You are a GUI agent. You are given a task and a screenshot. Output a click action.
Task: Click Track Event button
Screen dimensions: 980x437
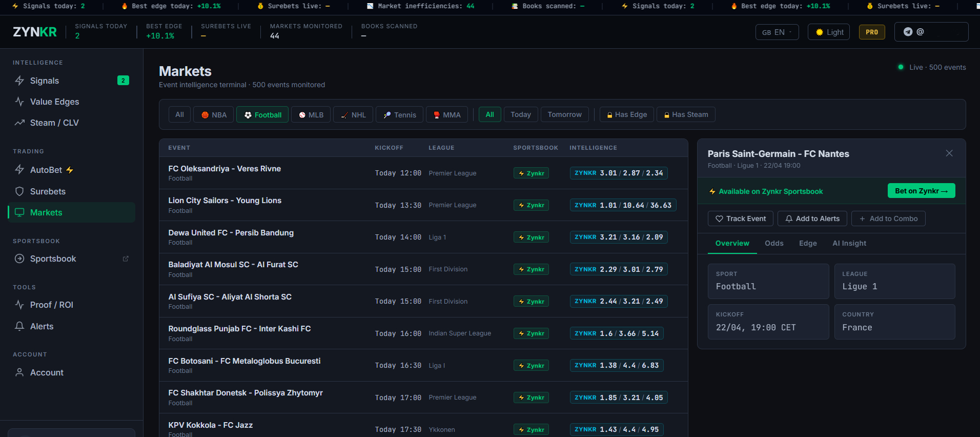coord(741,218)
